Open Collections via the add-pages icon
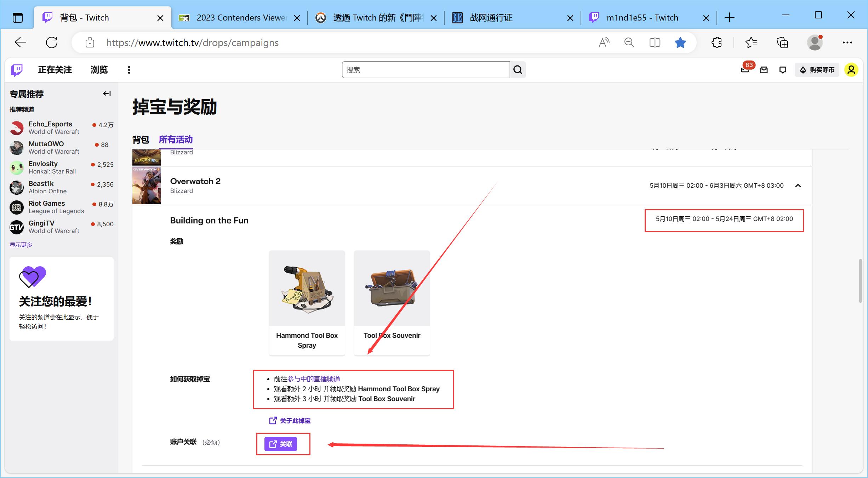This screenshot has height=478, width=868. [x=782, y=42]
